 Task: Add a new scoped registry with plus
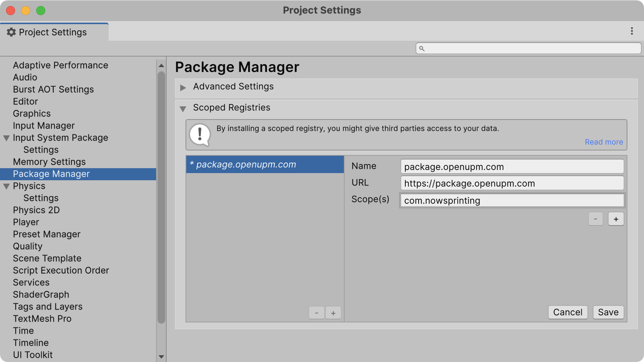tap(333, 313)
